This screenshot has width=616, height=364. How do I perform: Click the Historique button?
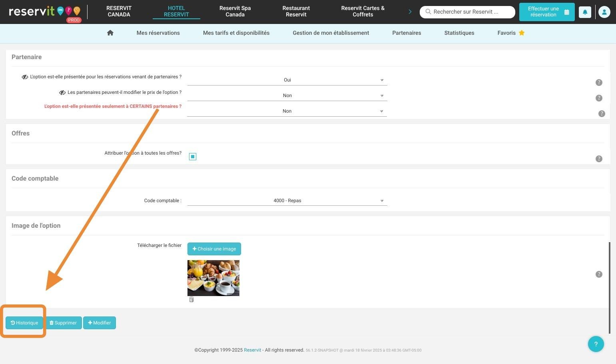coord(24,323)
